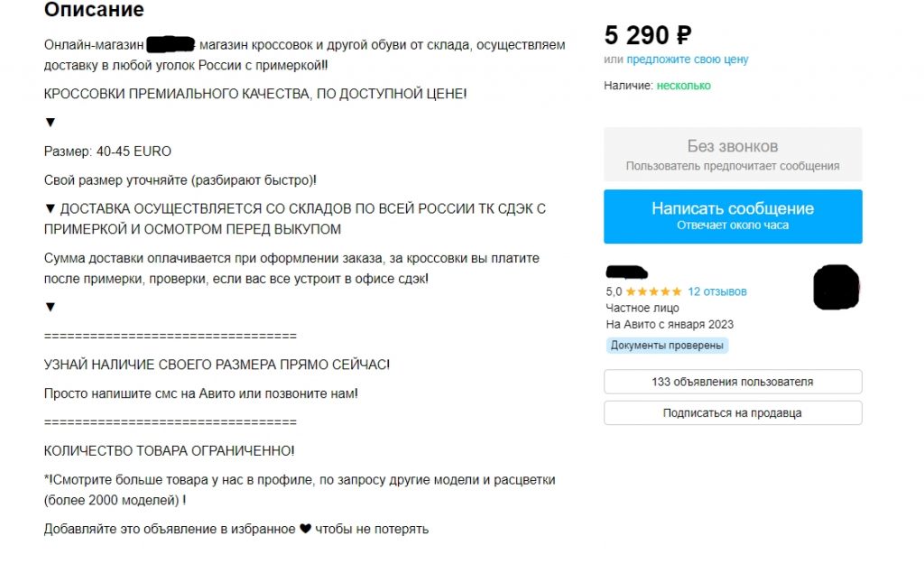This screenshot has width=924, height=563.
Task: Open the seller's blacked-out avatar
Action: [x=835, y=287]
